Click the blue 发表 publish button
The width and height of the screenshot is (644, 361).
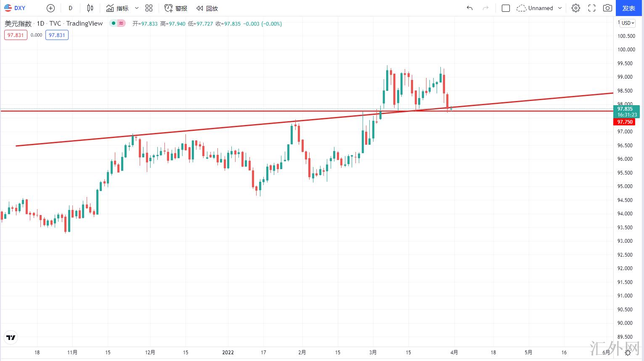tap(629, 8)
